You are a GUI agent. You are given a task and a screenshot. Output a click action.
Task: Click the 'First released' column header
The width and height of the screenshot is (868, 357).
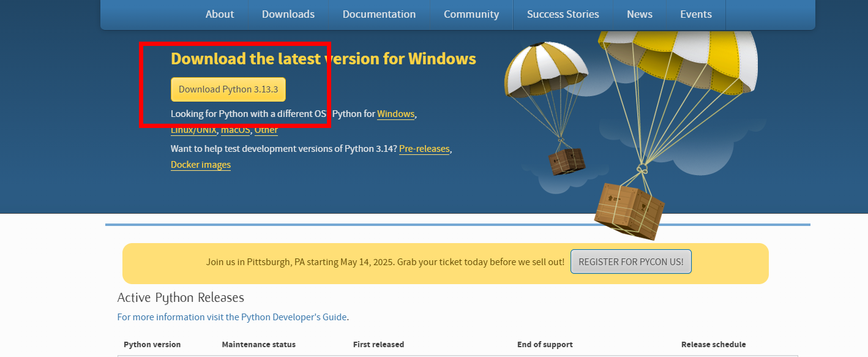pos(379,345)
